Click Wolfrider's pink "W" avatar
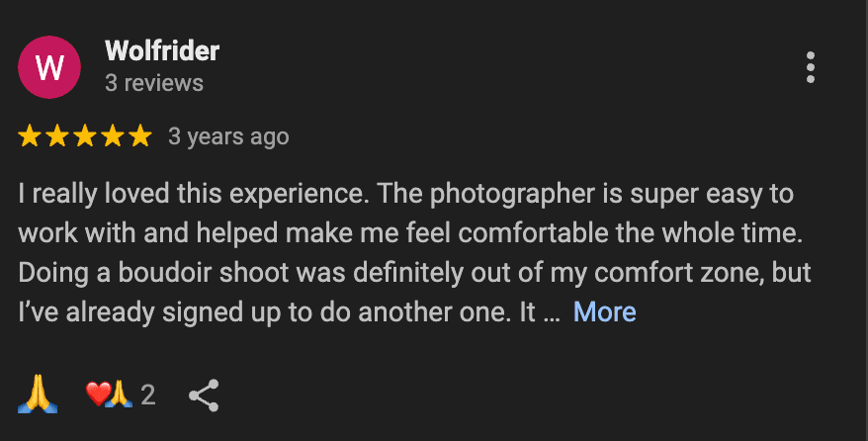The height and width of the screenshot is (441, 868). (49, 67)
